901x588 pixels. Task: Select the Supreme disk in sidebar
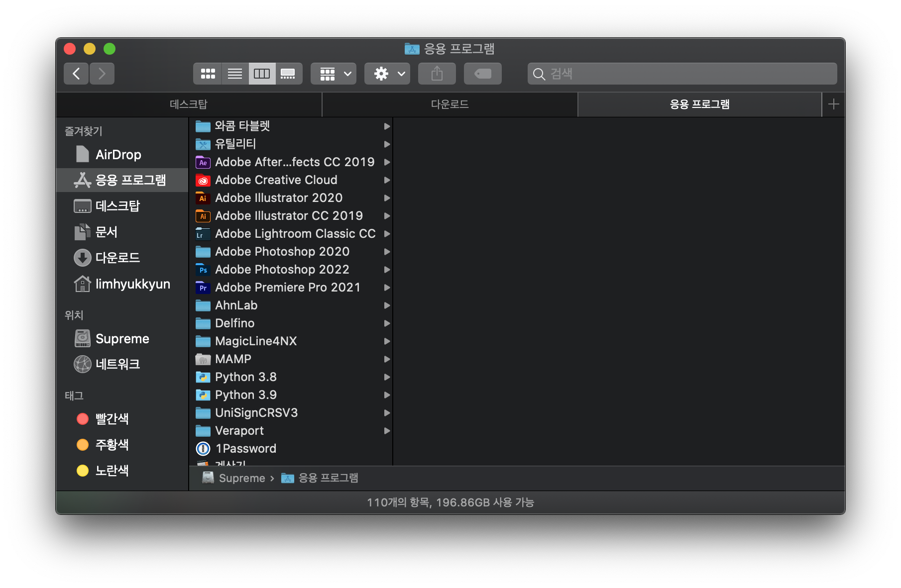click(x=122, y=339)
